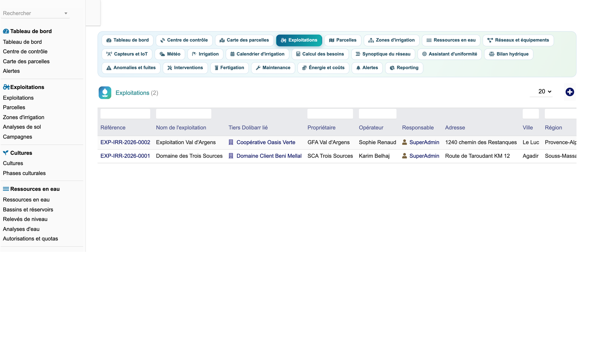The image size is (589, 364).
Task: Click the Bilan hydrique scales icon
Action: click(x=492, y=54)
